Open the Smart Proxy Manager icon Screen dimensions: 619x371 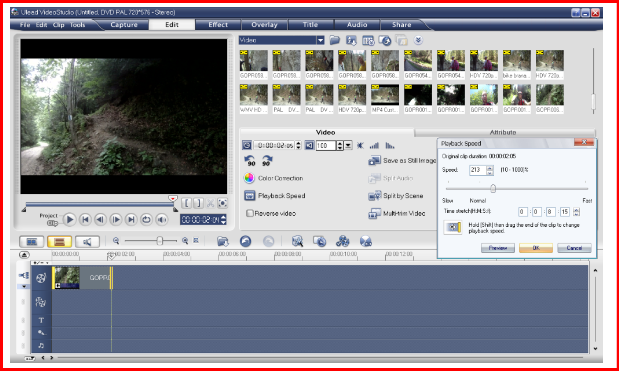coord(297,241)
